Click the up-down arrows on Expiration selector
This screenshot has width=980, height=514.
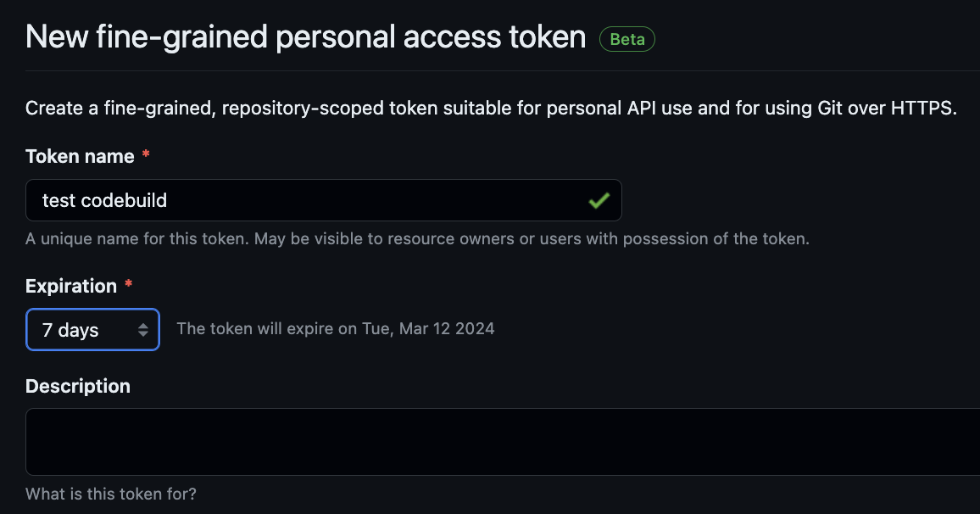pos(143,330)
